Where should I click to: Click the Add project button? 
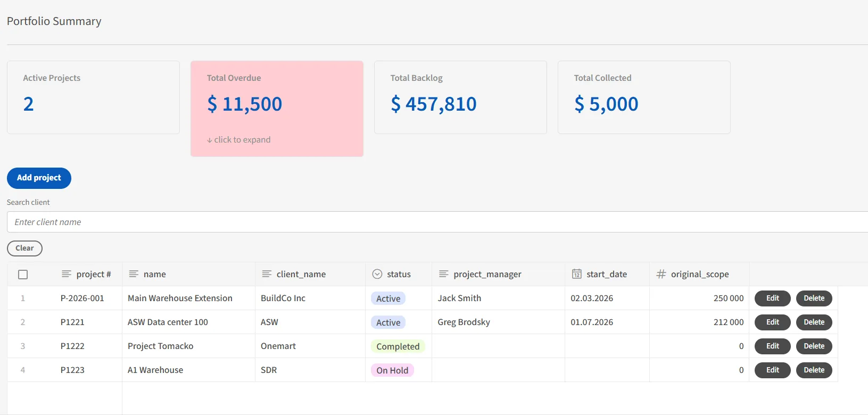pos(39,178)
